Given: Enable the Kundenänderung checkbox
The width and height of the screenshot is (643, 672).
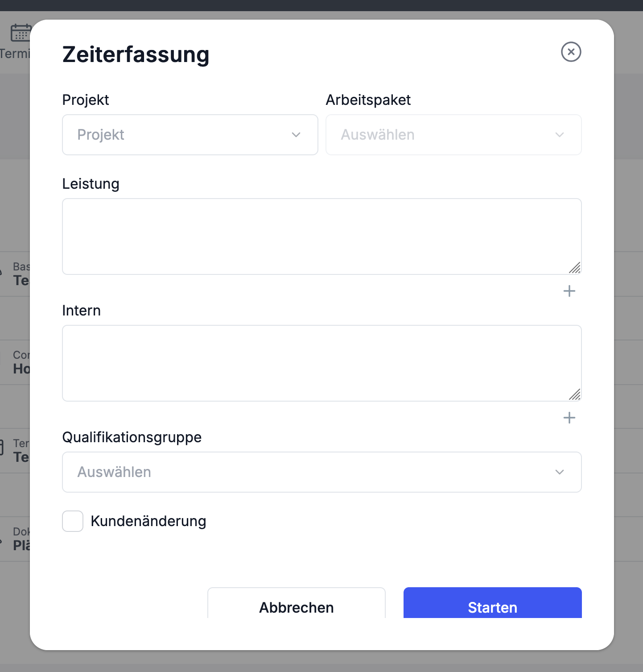Looking at the screenshot, I should pyautogui.click(x=73, y=521).
